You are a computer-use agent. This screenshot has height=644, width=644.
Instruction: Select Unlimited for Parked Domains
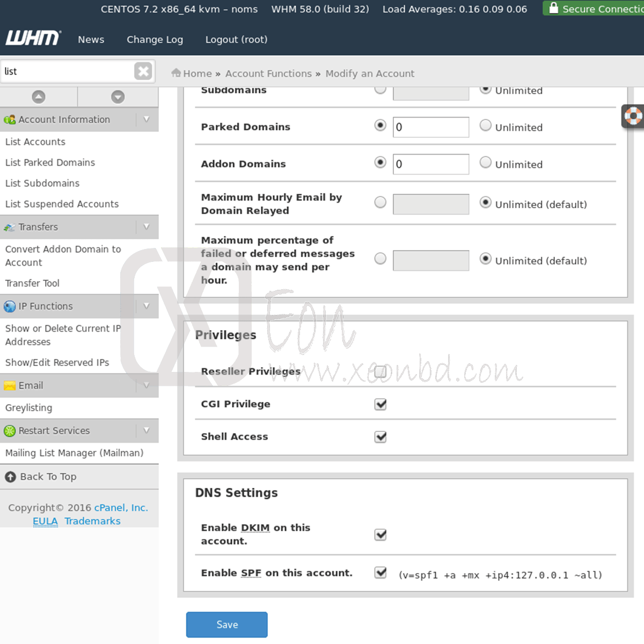(486, 126)
